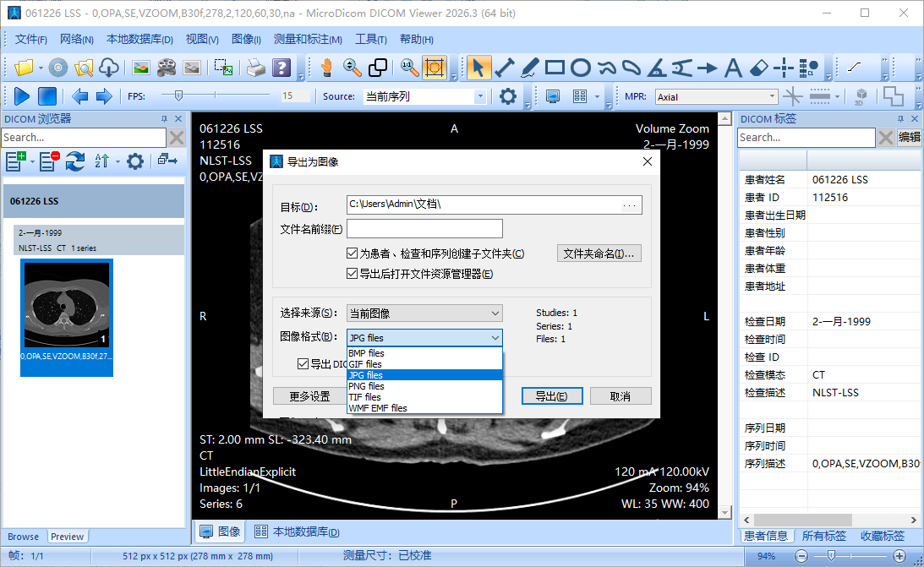
Task: Choose BMP files from format list
Action: coord(424,353)
